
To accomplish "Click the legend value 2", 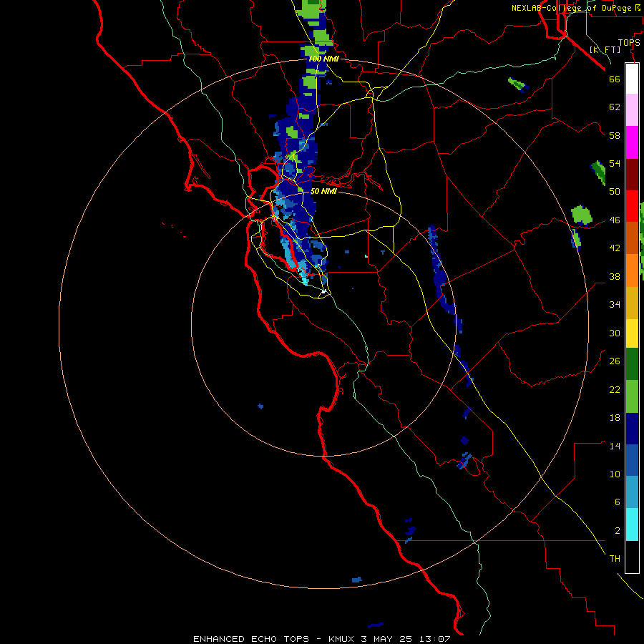I will click(x=617, y=531).
